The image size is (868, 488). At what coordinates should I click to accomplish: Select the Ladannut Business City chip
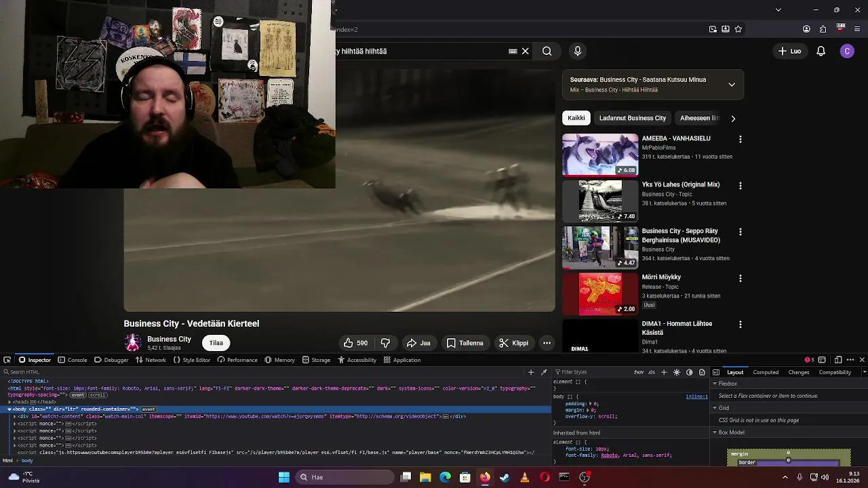[x=633, y=118]
